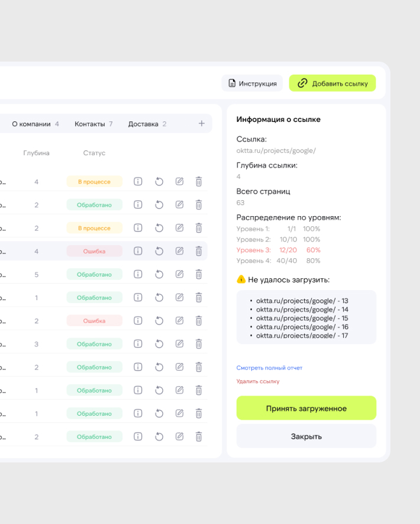Click the Закрыть button

(306, 436)
